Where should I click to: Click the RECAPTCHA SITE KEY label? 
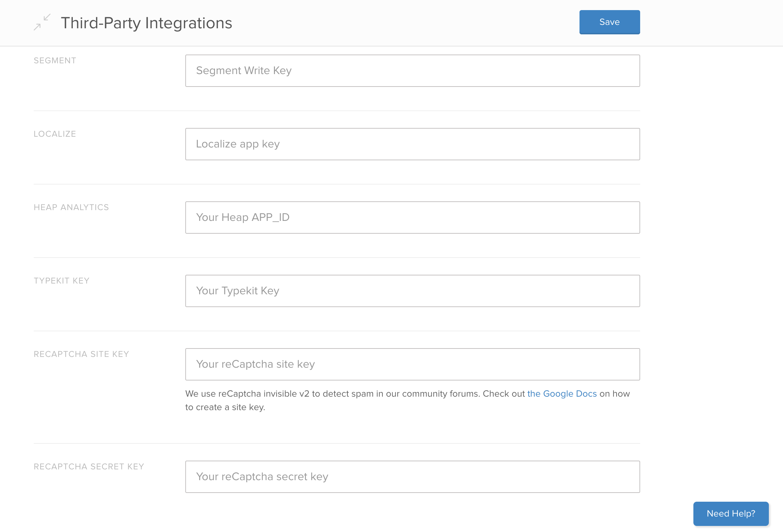point(81,354)
